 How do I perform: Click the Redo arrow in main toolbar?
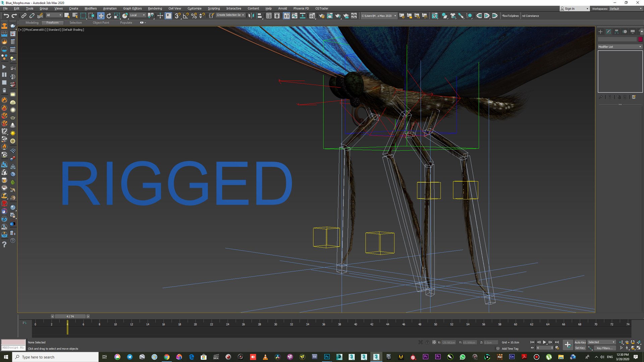tap(14, 16)
